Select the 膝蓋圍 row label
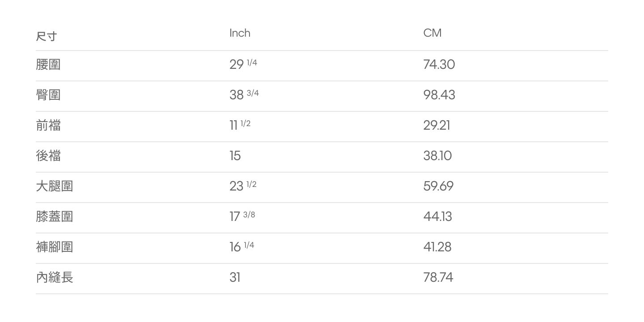 pos(55,216)
